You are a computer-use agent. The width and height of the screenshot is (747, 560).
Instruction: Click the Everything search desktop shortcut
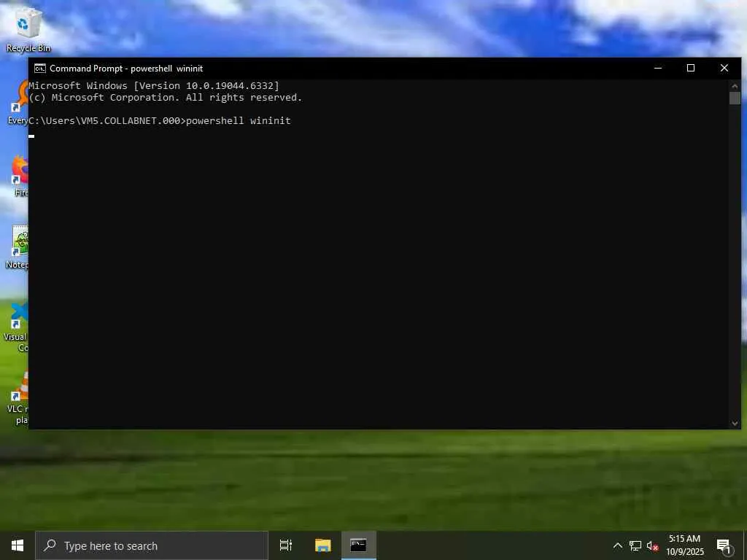(20, 102)
